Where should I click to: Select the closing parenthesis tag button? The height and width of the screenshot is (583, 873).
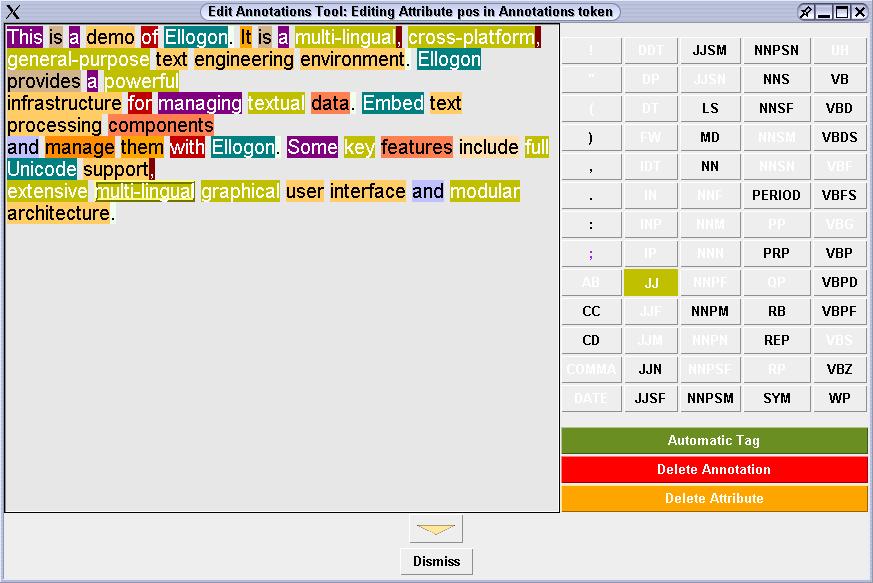click(591, 137)
